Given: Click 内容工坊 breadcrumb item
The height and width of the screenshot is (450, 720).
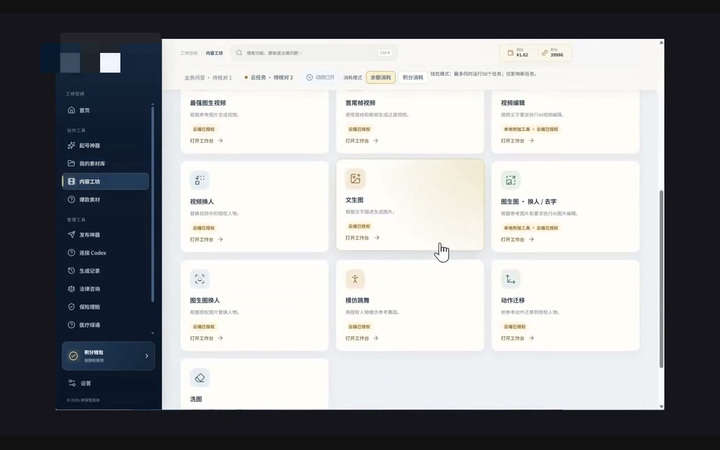Looking at the screenshot, I should [214, 53].
